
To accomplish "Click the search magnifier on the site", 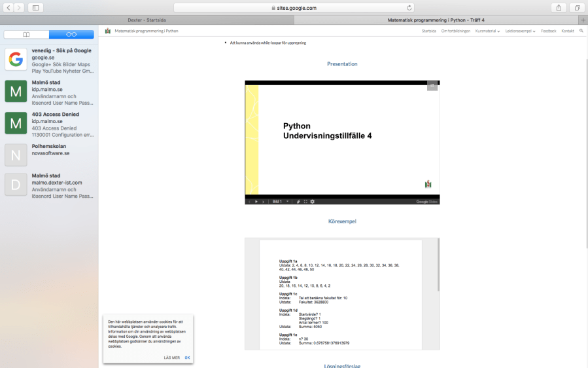I will 581,31.
